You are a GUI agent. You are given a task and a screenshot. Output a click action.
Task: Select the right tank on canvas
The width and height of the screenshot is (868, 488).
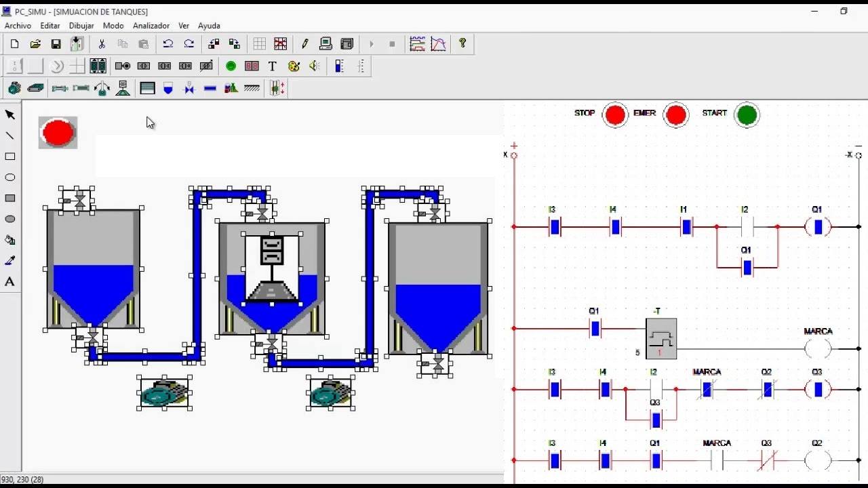(439, 287)
